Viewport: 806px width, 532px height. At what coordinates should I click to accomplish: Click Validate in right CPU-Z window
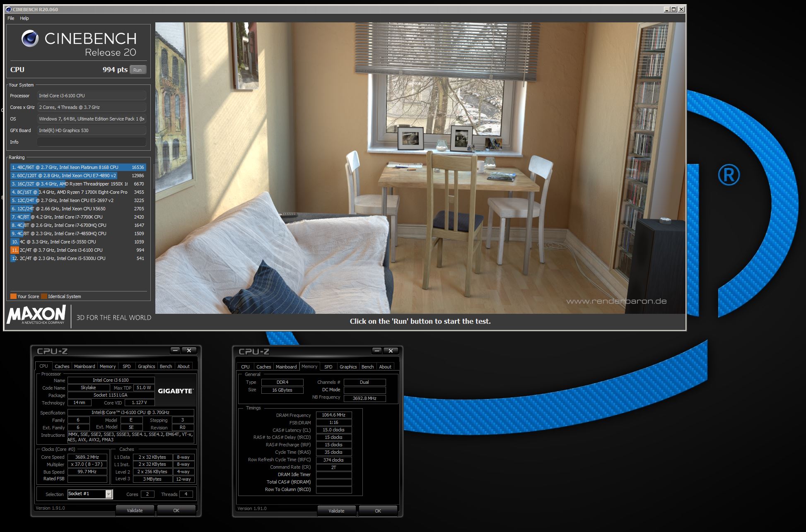tap(336, 511)
